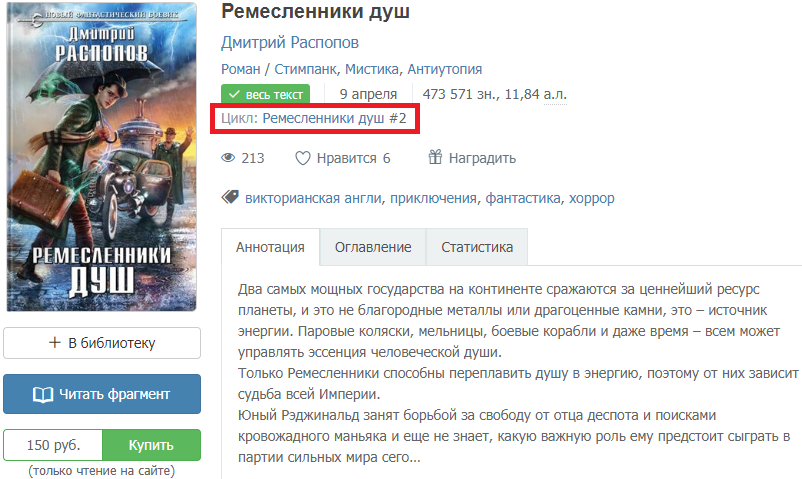Image resolution: width=802 pixels, height=479 pixels.
Task: Click the gift icon beside Наградить
Action: [435, 157]
